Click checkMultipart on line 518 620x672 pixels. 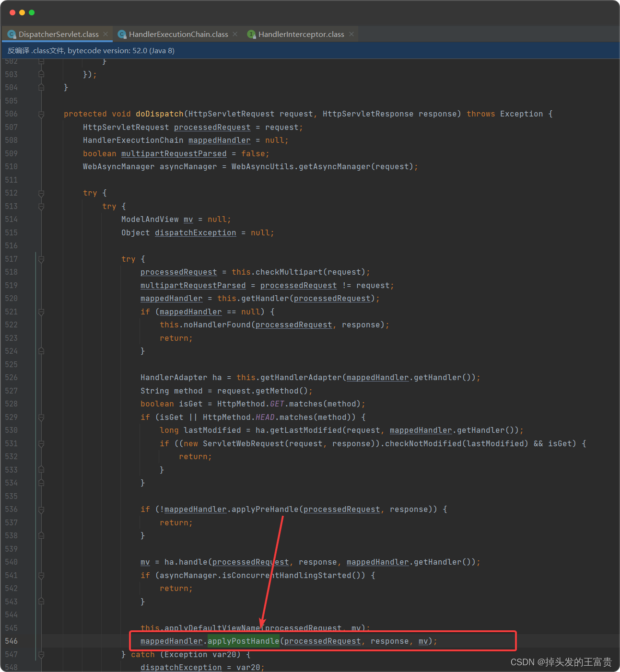(x=289, y=272)
